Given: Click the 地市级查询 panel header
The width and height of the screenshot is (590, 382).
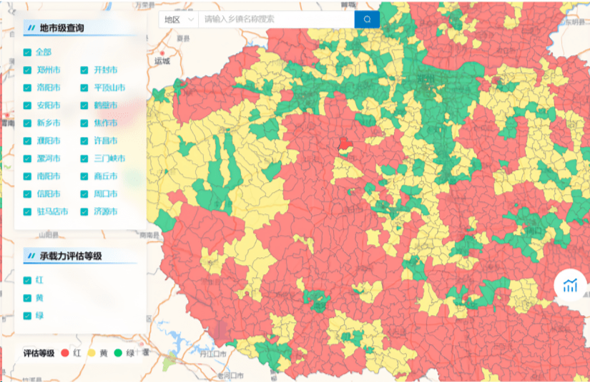Looking at the screenshot, I should pos(62,28).
